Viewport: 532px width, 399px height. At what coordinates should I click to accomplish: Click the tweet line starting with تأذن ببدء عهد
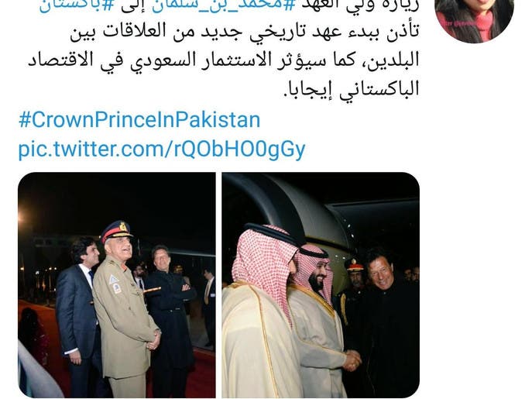[245, 31]
